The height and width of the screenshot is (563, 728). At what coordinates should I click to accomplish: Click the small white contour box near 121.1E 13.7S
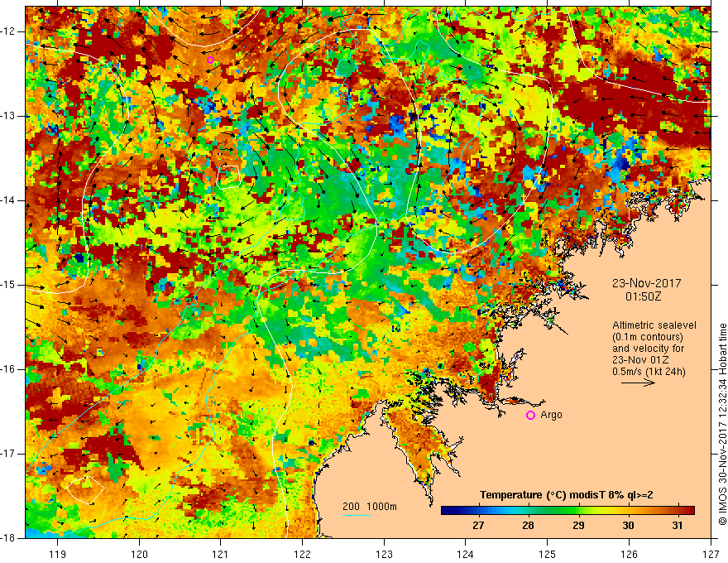[228, 177]
